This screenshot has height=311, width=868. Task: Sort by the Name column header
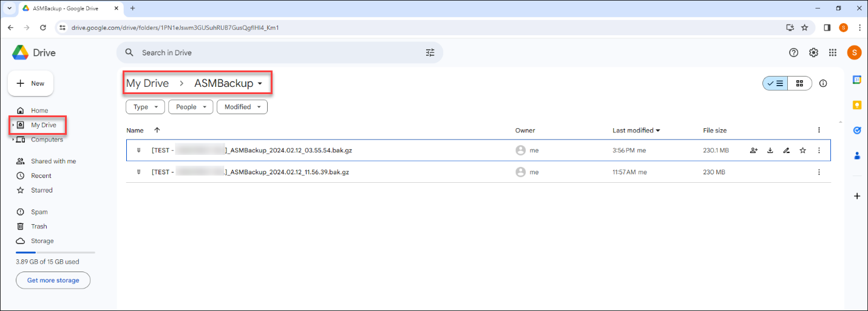(x=135, y=130)
